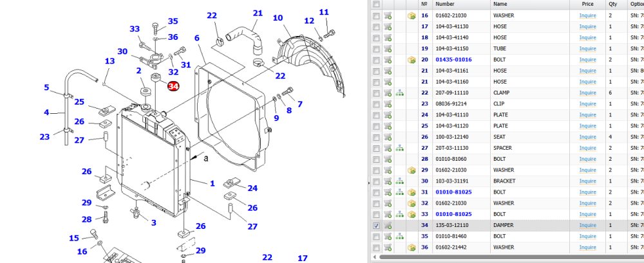The width and height of the screenshot is (644, 263).
Task: Click Inquire for clip 08036-91214
Action: pos(588,104)
